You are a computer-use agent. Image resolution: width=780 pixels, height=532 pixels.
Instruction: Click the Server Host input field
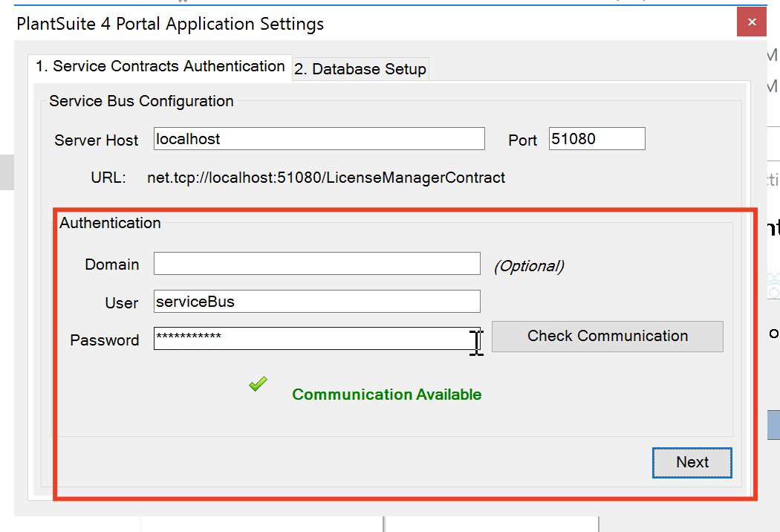(x=319, y=139)
